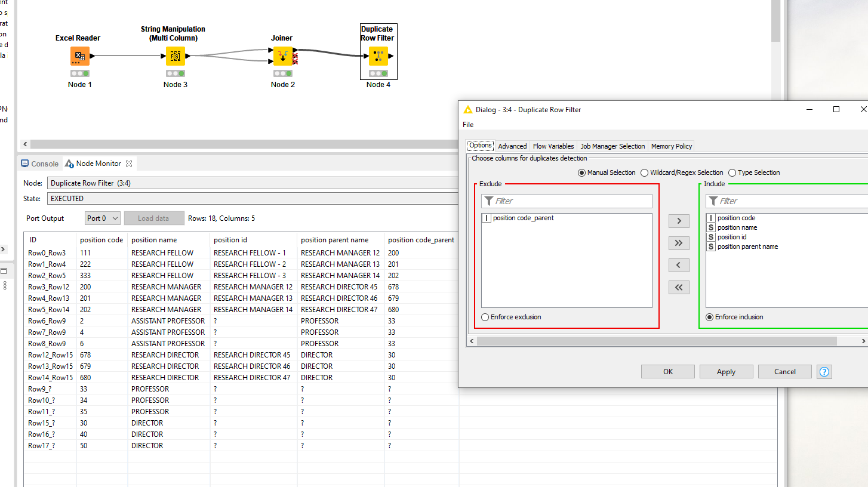Viewport: 868px width, 487px height.
Task: Open the Port Output dropdown
Action: point(103,218)
